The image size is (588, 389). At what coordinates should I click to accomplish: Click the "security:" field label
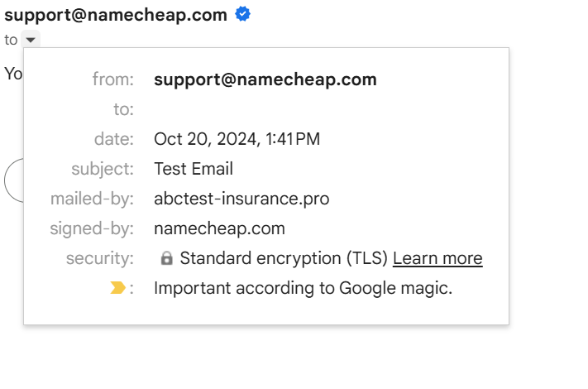click(99, 258)
